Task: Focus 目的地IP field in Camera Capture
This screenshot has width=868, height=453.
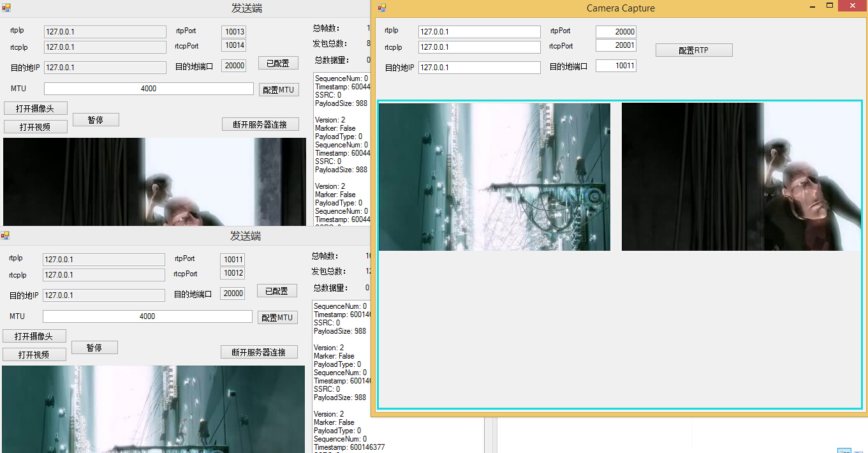Action: tap(480, 68)
